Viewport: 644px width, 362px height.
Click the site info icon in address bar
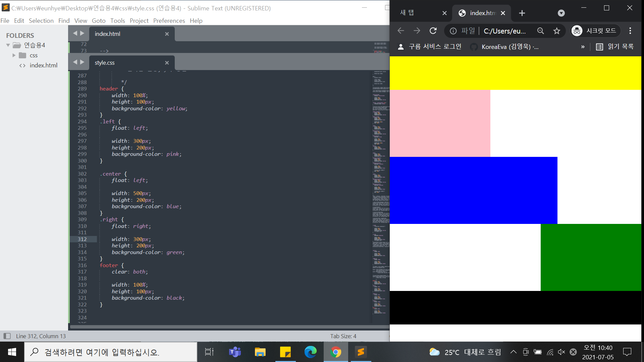tap(453, 31)
